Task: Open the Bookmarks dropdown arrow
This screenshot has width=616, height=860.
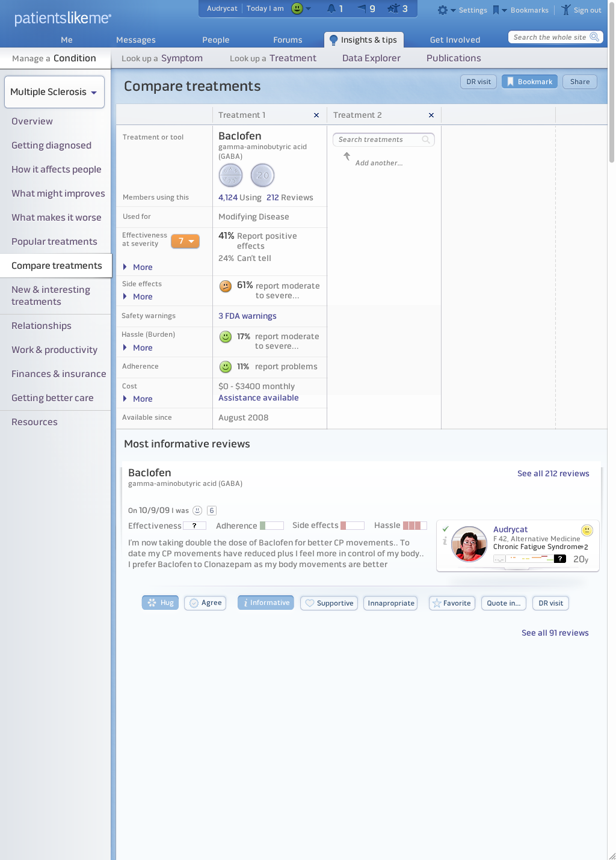Action: [505, 11]
